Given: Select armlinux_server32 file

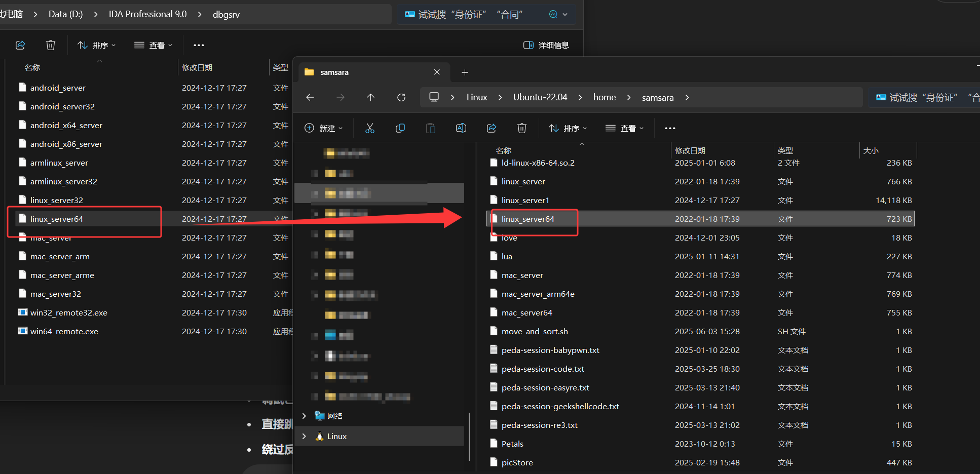Looking at the screenshot, I should [x=63, y=181].
